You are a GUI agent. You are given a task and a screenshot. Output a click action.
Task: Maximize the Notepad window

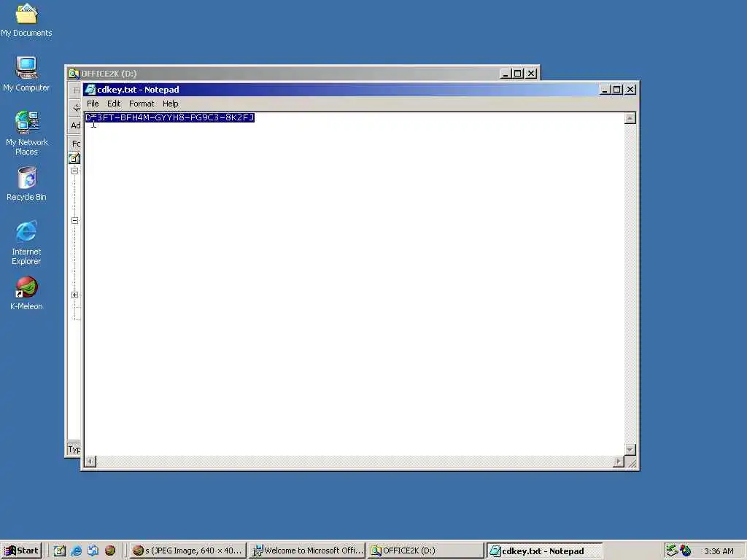coord(616,90)
